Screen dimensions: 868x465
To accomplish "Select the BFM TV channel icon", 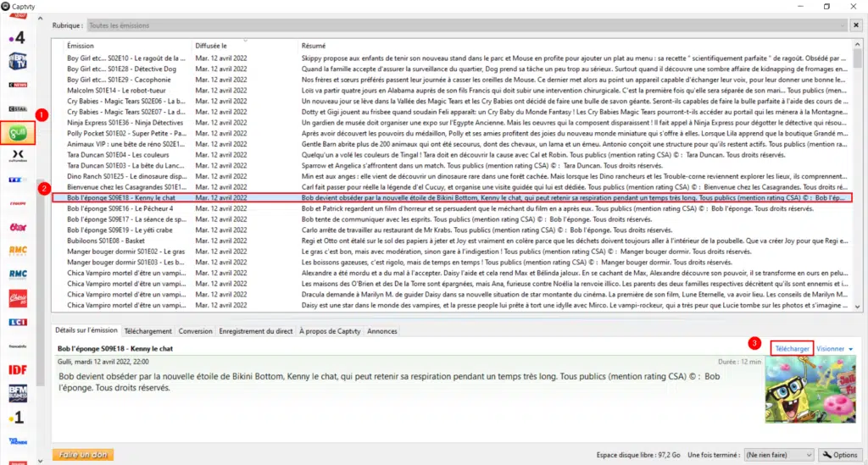I will 18,61.
